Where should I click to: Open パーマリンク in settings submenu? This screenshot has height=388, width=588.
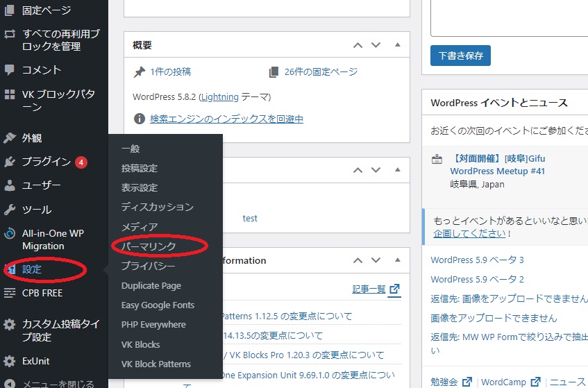[149, 246]
